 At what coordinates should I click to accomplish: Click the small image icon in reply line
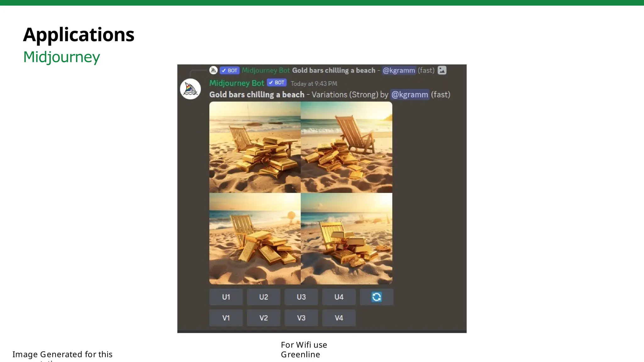pos(442,70)
